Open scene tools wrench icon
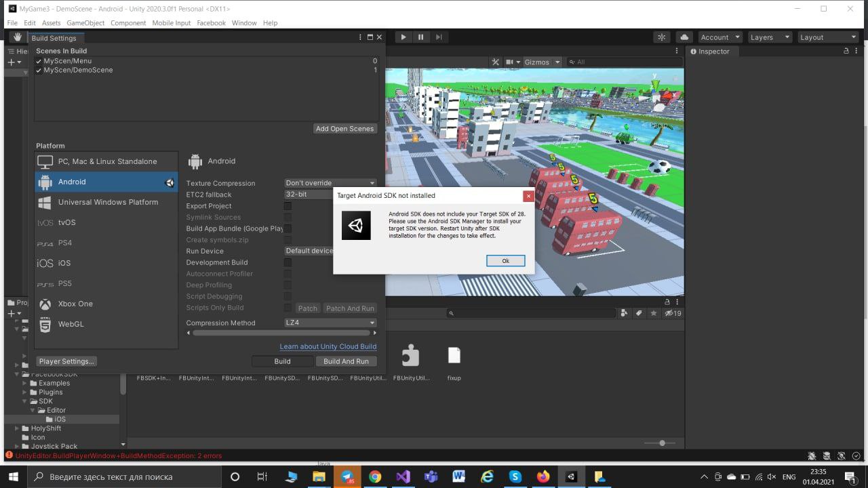Screen dimensions: 868x488 [497, 62]
